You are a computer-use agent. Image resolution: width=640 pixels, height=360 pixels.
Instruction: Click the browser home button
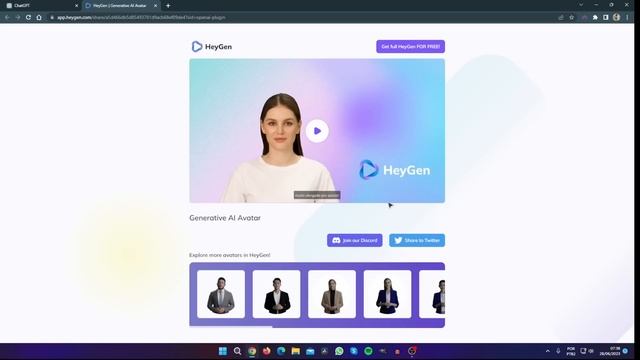39,18
